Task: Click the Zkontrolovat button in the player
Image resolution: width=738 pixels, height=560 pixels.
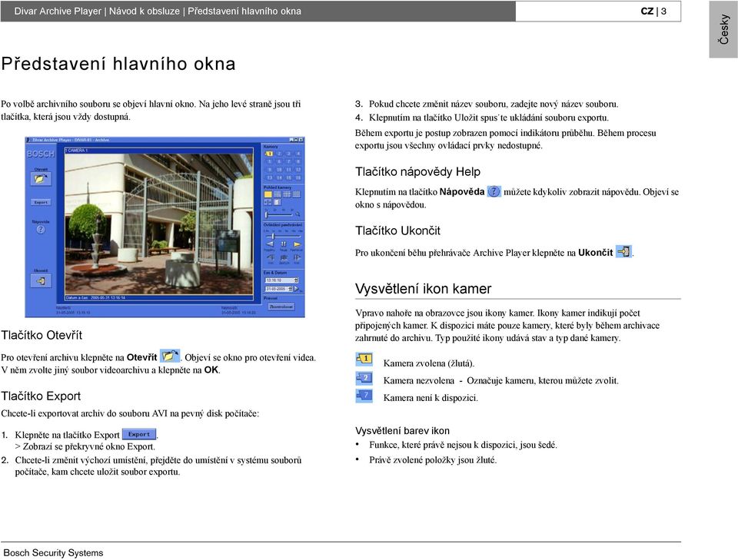Action: pyautogui.click(x=281, y=307)
